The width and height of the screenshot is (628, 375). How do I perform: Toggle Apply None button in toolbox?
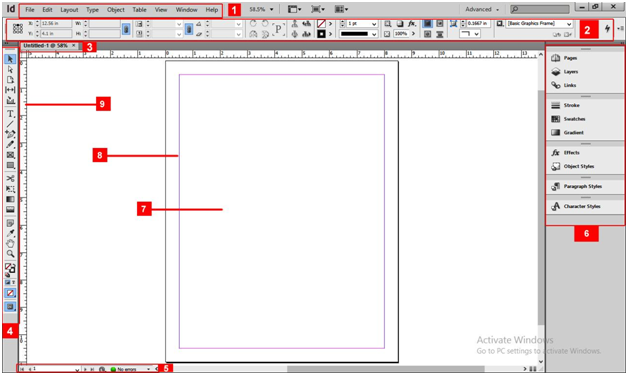[10, 293]
